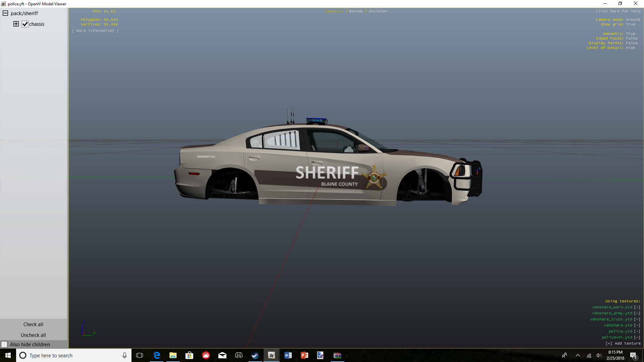This screenshot has width=644, height=362.
Task: Open Microsoft Word from taskbar
Action: click(288, 355)
